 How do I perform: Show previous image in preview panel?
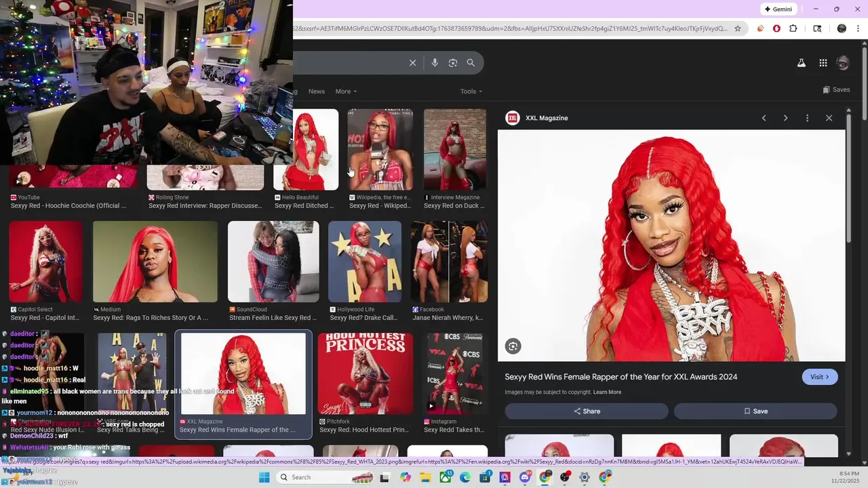coord(764,118)
